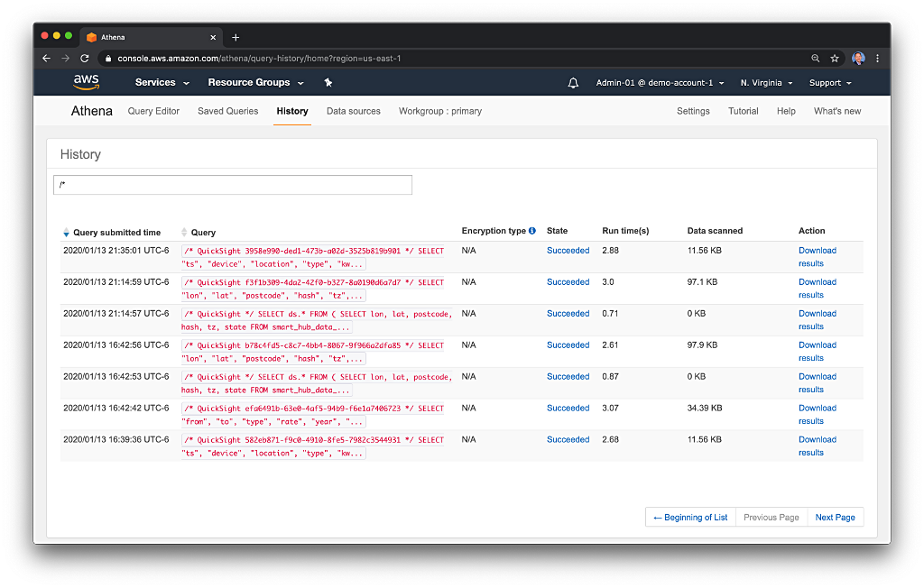Click the Run time(s) column header

625,231
